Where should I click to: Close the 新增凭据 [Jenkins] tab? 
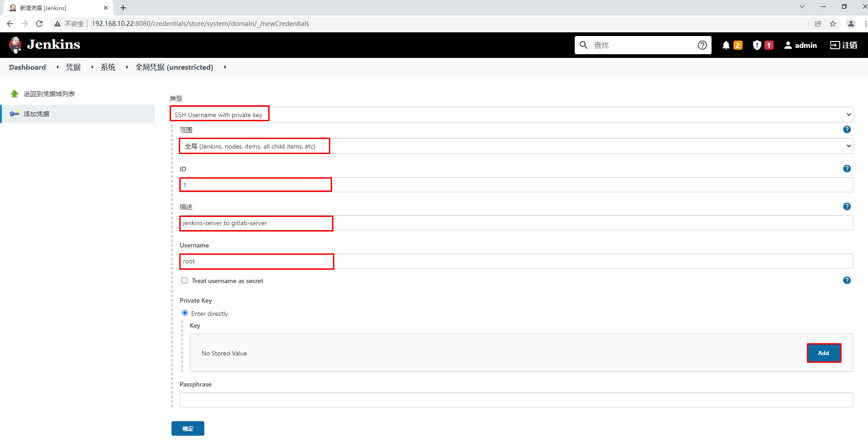106,8
